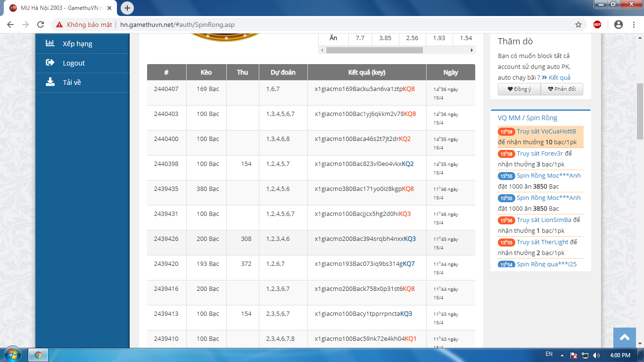The height and width of the screenshot is (362, 644).
Task: Click the scroll-to-top arrow button
Action: point(625,337)
